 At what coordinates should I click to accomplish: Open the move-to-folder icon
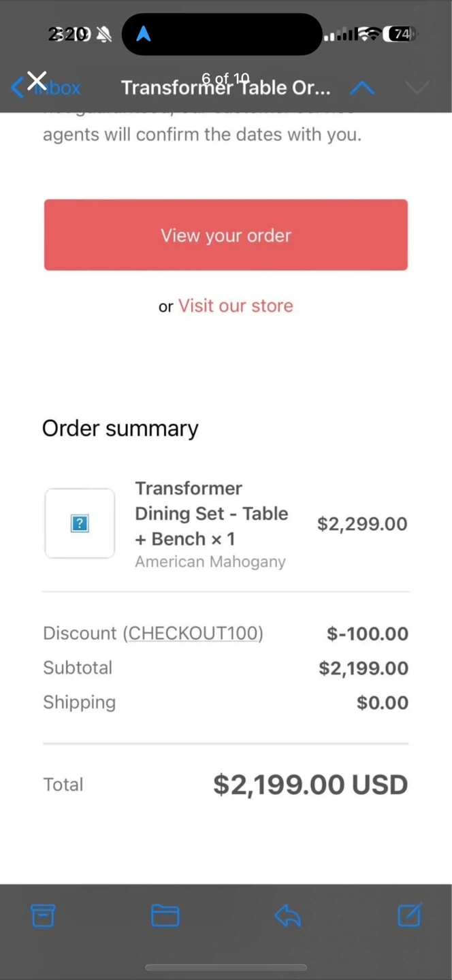click(165, 915)
